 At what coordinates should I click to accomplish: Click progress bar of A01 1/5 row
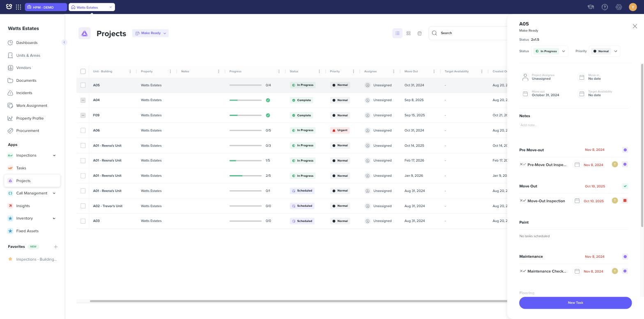(x=246, y=161)
